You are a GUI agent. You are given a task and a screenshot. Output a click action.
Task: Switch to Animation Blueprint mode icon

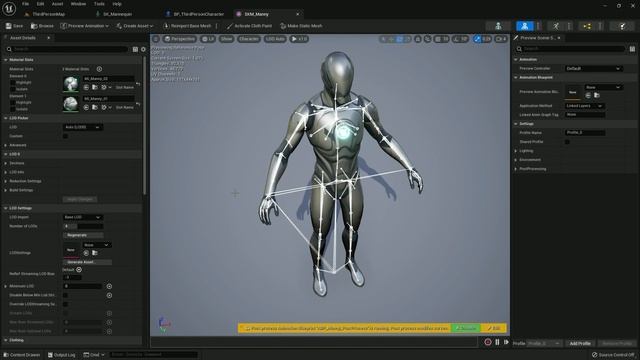587,26
